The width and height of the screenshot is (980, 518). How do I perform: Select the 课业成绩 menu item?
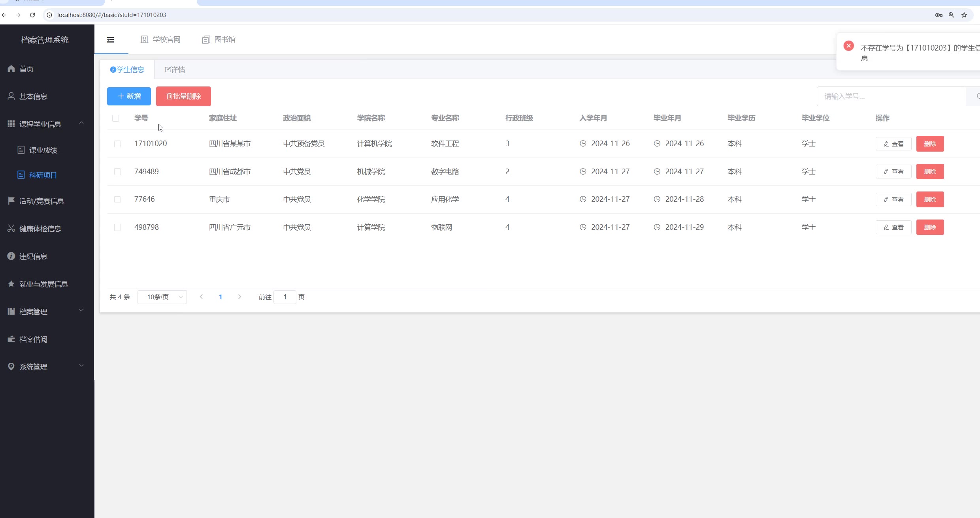point(43,150)
